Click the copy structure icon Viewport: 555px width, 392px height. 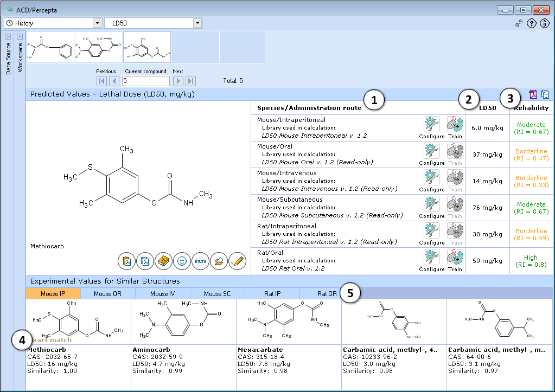(x=145, y=261)
